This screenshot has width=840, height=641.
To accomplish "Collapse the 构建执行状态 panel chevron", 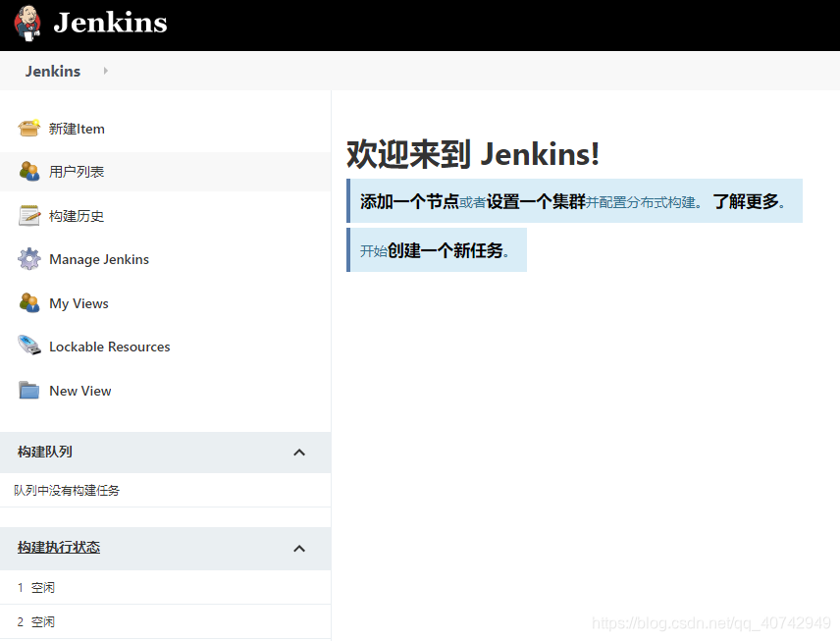I will coord(299,549).
